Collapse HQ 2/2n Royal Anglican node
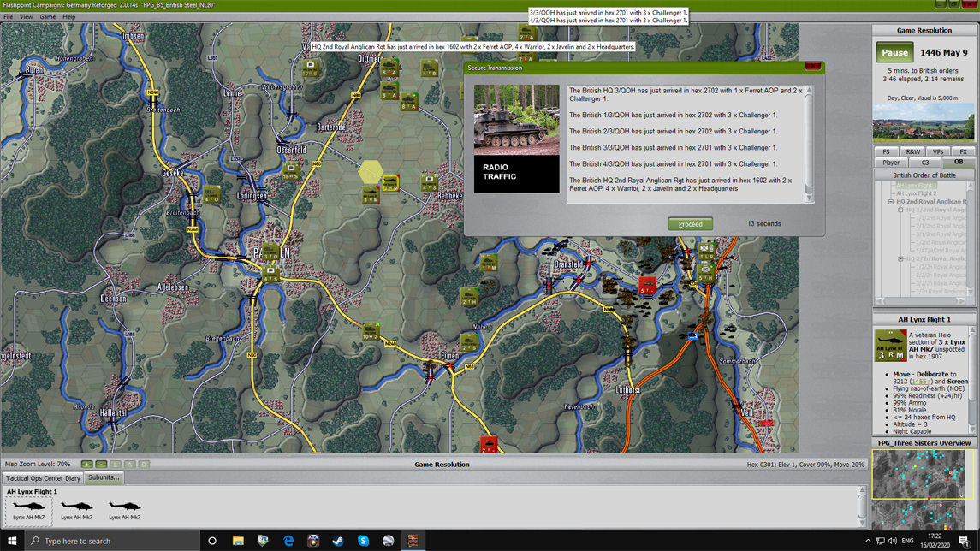980x551 pixels. point(900,258)
